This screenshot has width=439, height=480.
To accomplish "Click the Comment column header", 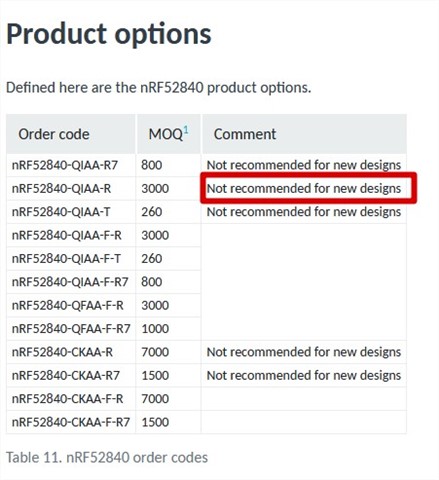I will click(245, 134).
